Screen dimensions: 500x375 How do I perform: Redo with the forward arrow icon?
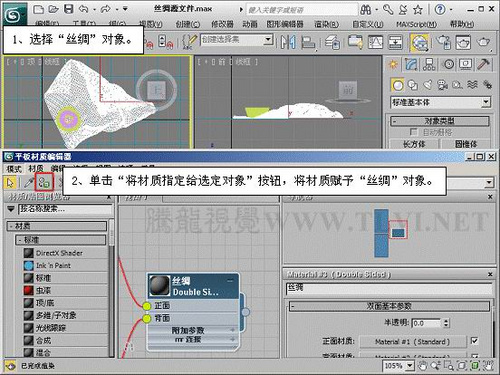click(106, 9)
